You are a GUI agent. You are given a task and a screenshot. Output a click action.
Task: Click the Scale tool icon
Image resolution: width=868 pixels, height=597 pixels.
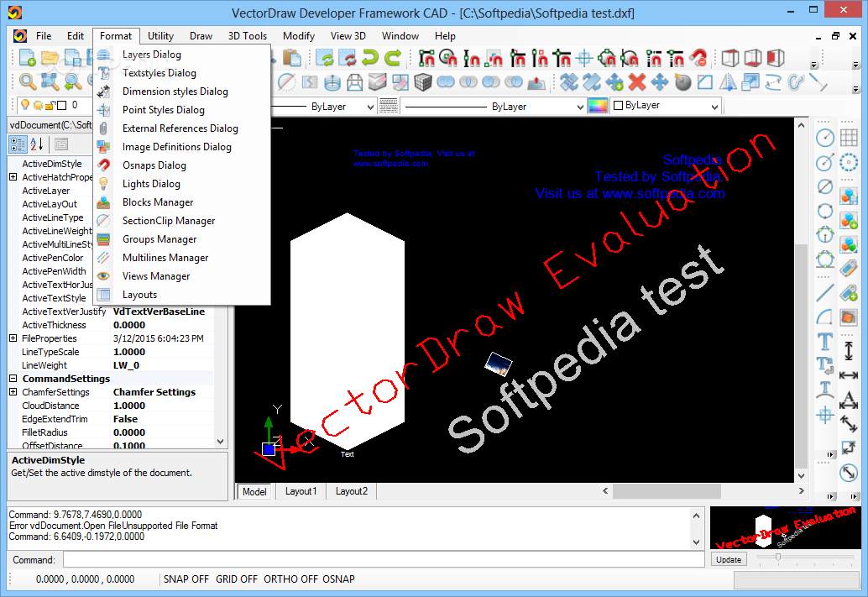[x=750, y=82]
